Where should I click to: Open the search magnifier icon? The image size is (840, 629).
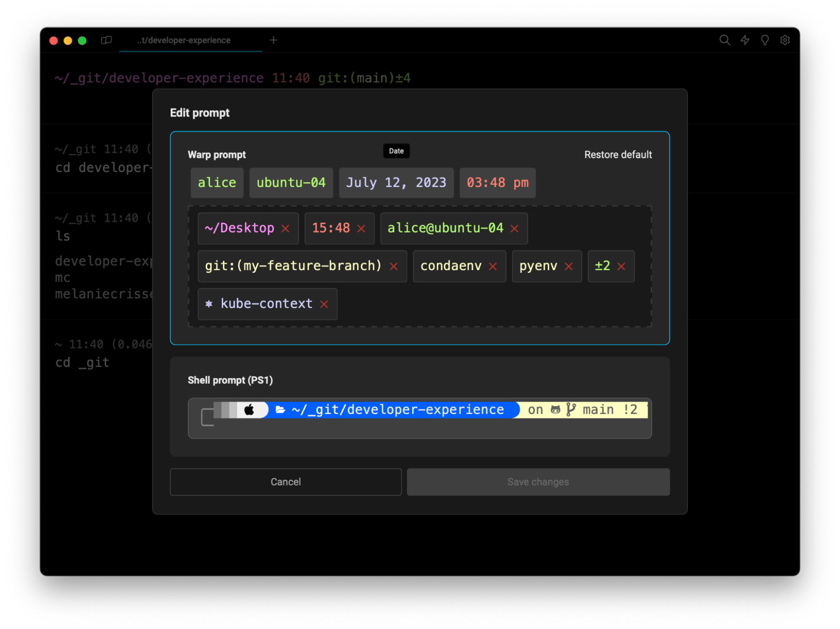coord(724,40)
